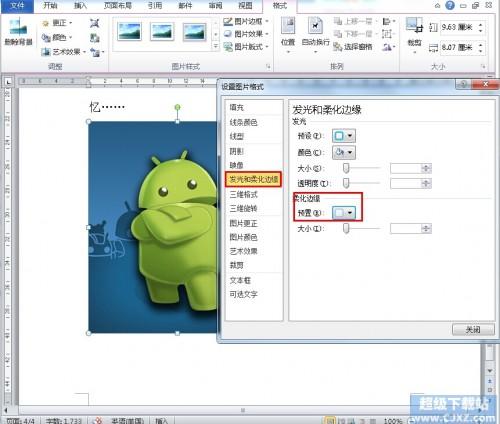Expand the 自动换行 dropdown arrow
The image size is (500, 424).
point(315,52)
